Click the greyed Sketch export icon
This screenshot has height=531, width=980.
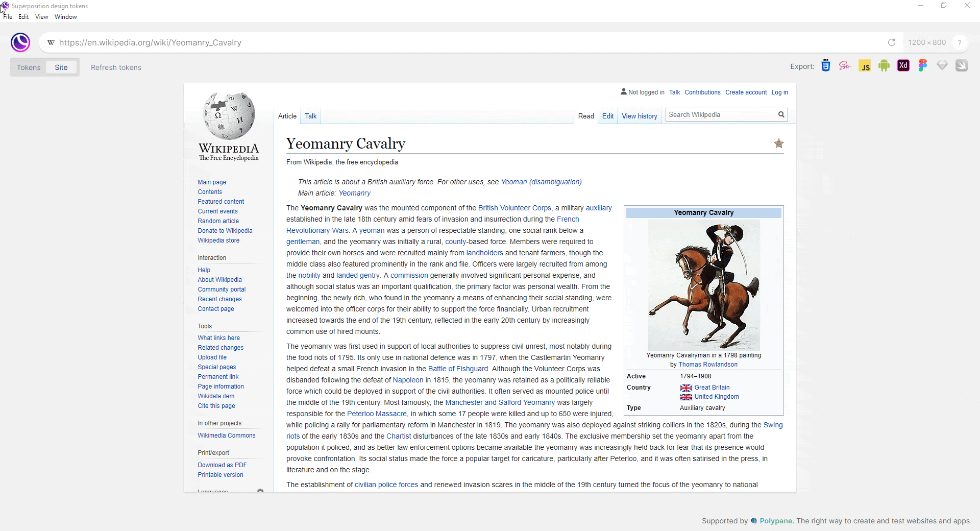(x=942, y=66)
